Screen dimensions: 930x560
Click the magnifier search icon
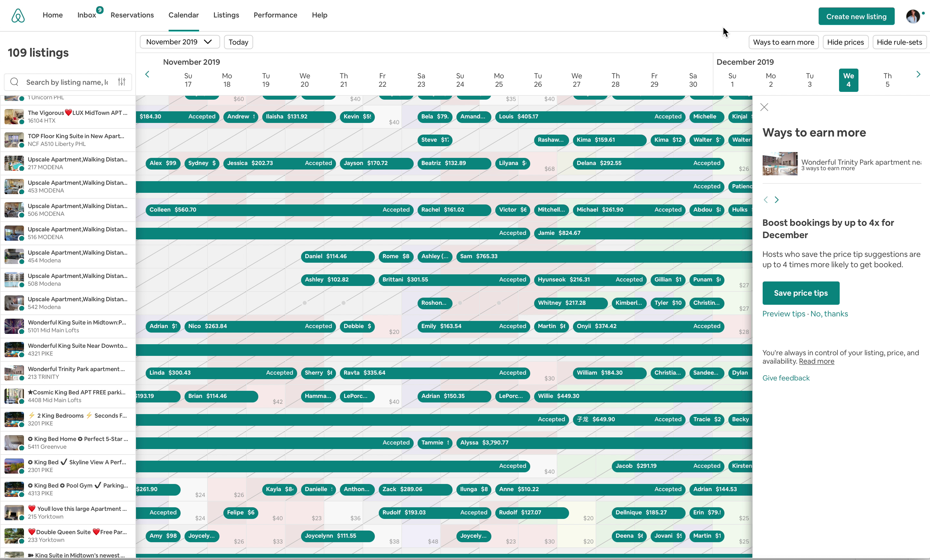[x=14, y=82]
